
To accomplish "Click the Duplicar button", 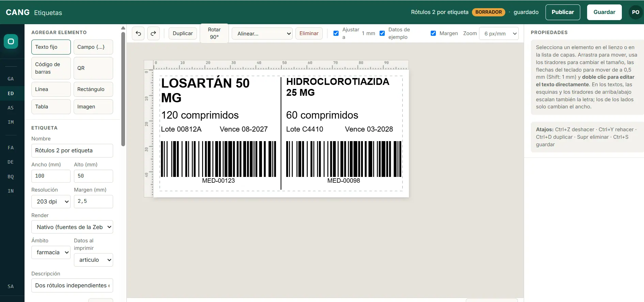I will tap(183, 33).
